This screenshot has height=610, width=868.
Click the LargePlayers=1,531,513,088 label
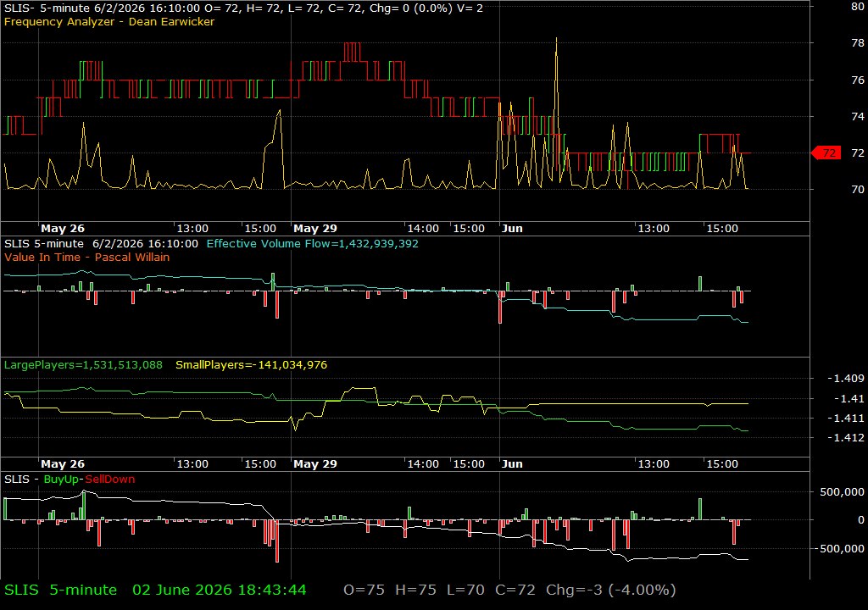point(83,365)
